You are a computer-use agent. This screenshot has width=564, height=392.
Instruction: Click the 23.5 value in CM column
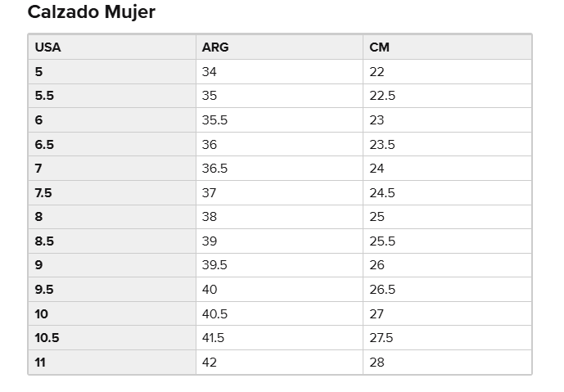point(382,145)
